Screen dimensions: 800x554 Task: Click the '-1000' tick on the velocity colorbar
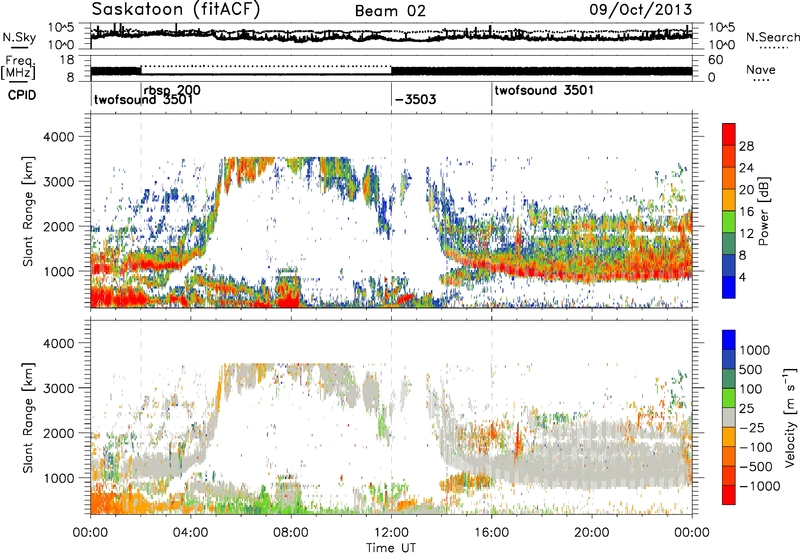pos(760,486)
